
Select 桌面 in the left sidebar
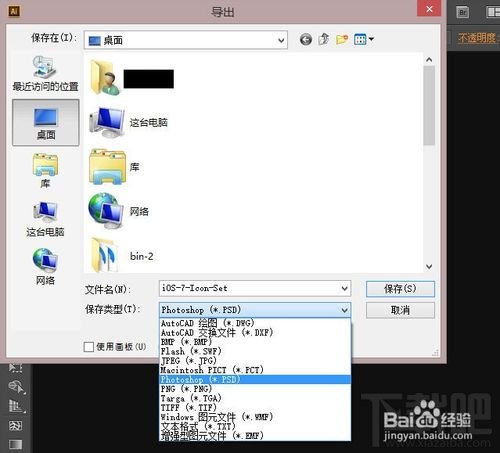46,123
